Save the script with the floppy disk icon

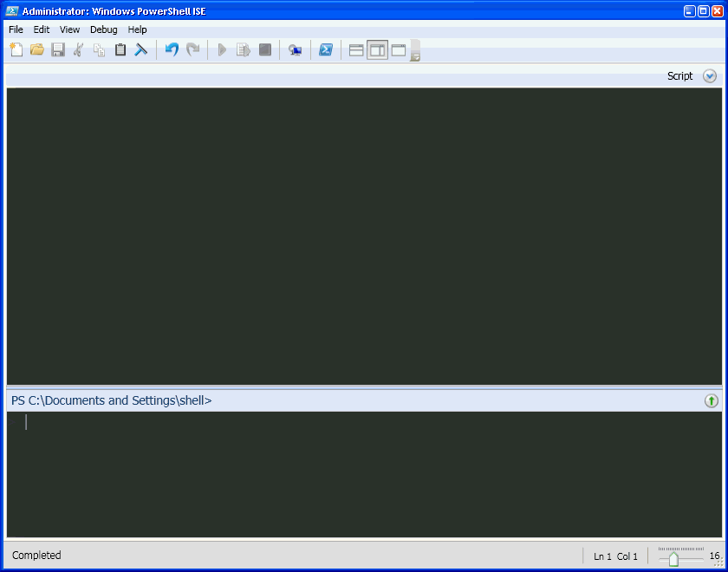[58, 49]
